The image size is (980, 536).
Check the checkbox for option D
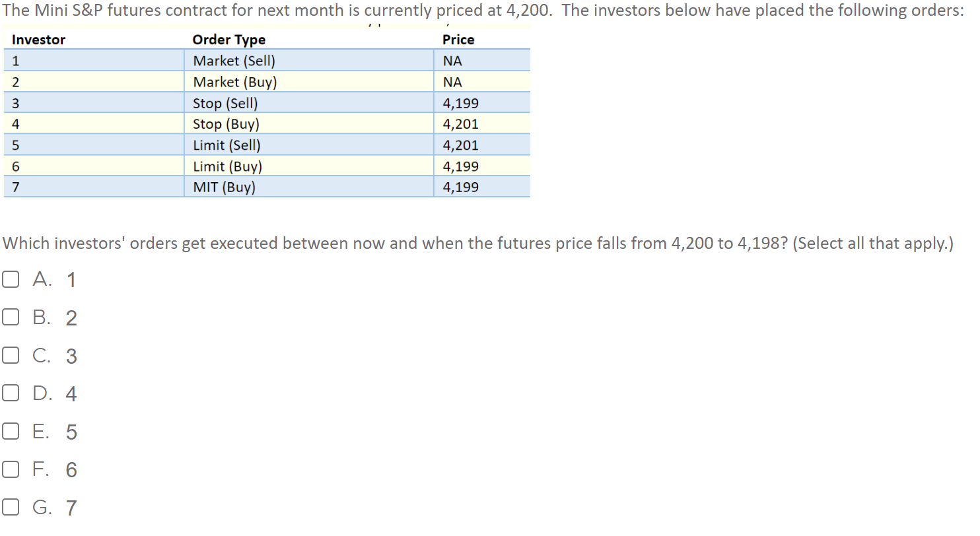click(11, 392)
